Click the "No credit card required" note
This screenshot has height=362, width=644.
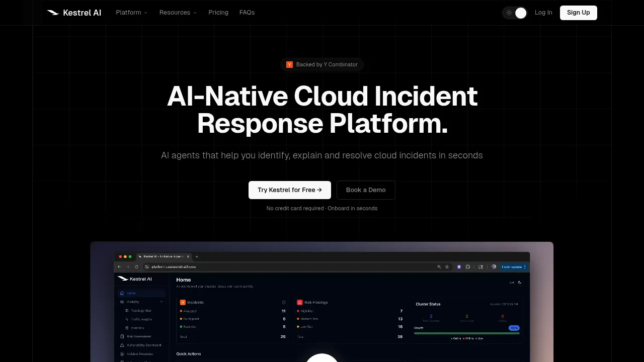pos(322,208)
